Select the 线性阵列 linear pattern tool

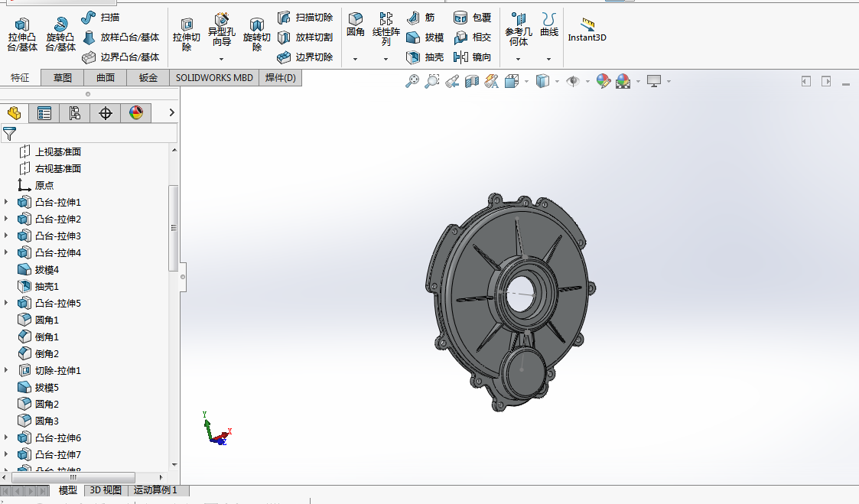386,30
